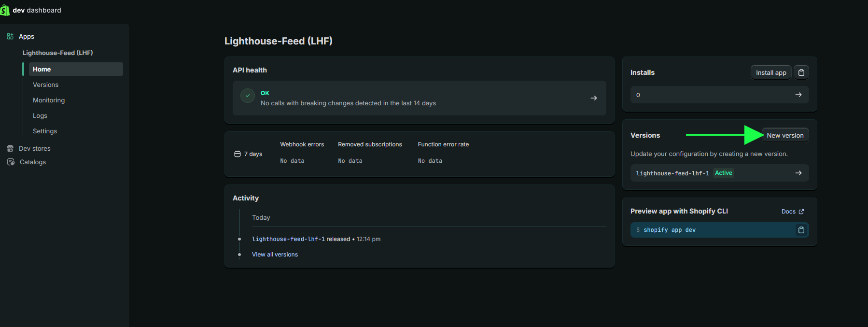Screen dimensions: 868x327
Task: Click the Lighthouse-Feed (LHF) page heading
Action: (x=279, y=41)
